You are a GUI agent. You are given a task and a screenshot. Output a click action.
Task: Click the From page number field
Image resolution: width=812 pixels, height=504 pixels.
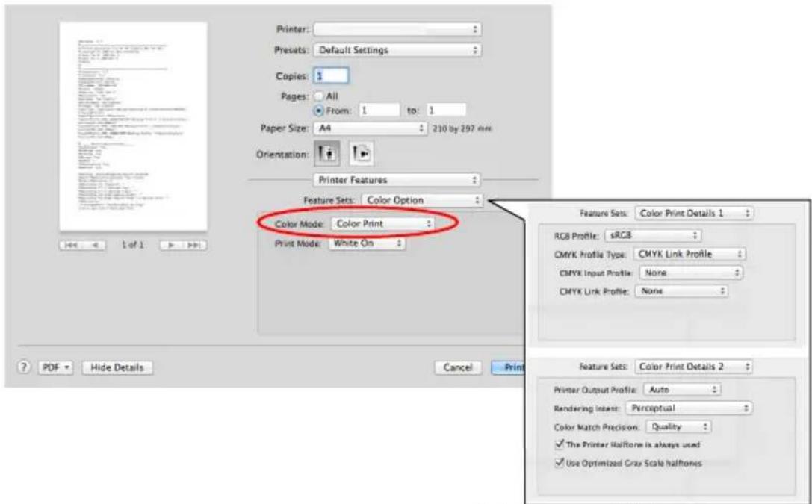(x=377, y=111)
